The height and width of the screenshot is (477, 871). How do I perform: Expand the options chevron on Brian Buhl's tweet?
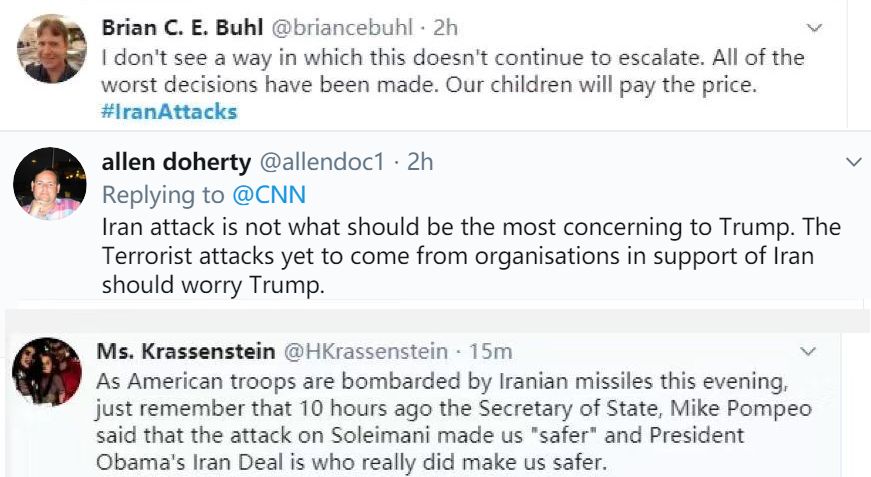tap(815, 28)
